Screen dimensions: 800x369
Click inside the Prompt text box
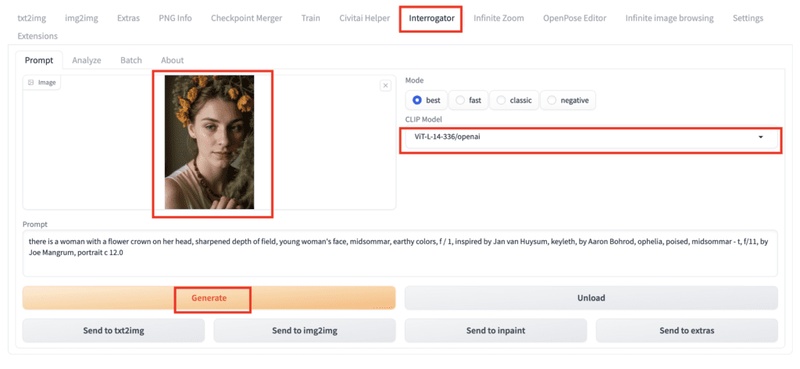pyautogui.click(x=399, y=253)
